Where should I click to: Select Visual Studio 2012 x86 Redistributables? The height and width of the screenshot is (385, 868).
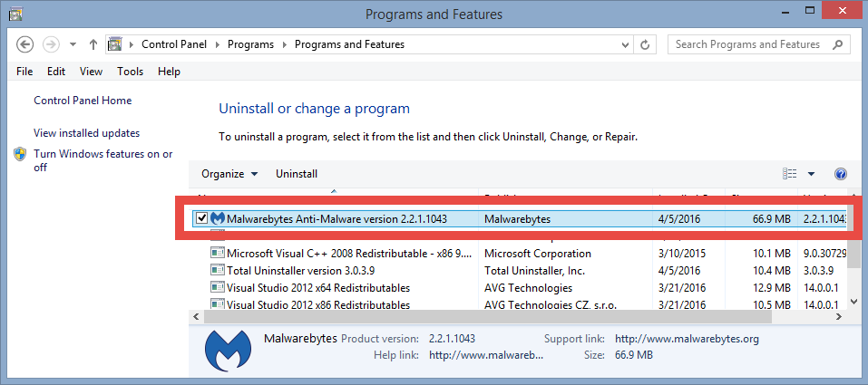point(318,304)
